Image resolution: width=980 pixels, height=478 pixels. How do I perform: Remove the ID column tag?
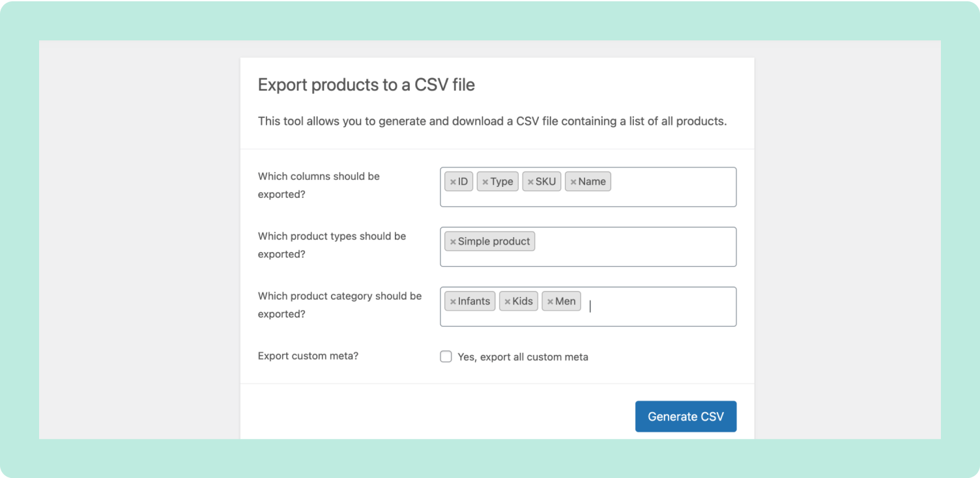click(x=453, y=181)
